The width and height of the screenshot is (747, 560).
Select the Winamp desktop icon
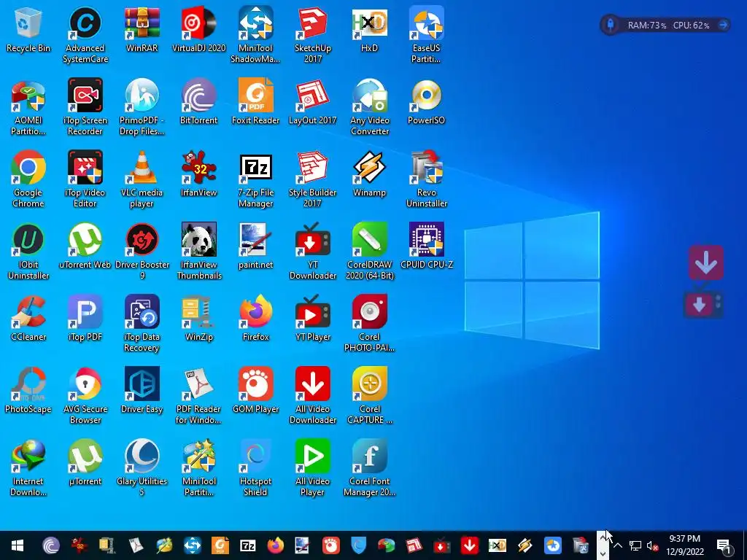coord(369,174)
